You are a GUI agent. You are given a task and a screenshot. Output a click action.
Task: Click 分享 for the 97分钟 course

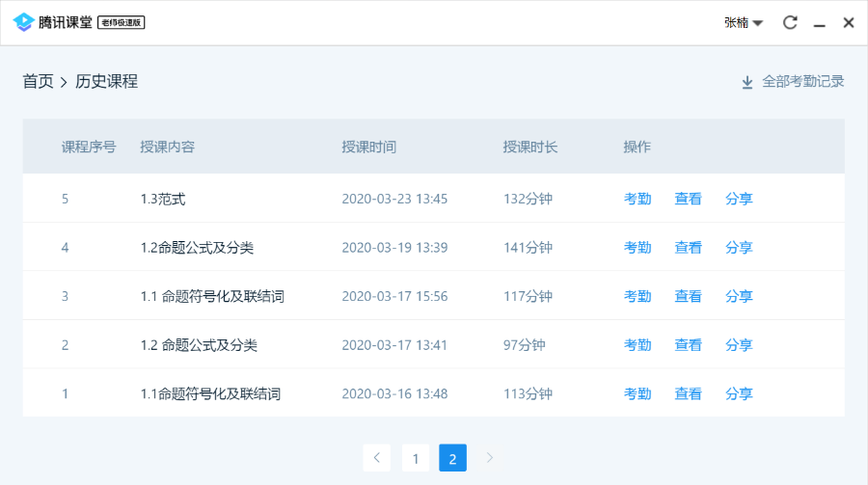(x=739, y=345)
